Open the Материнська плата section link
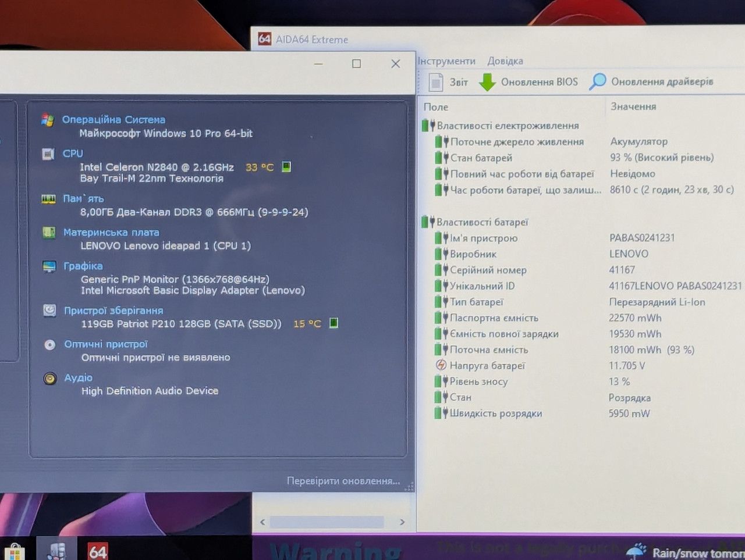 [111, 233]
